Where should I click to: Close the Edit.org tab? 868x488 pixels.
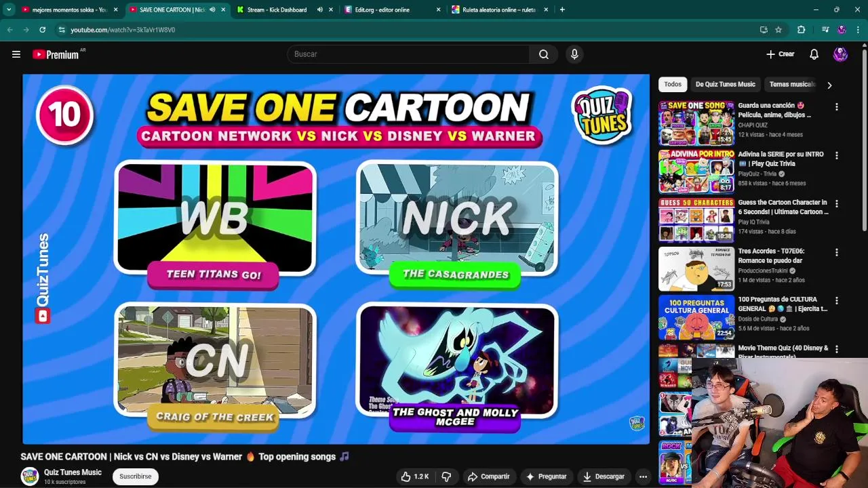click(x=438, y=9)
